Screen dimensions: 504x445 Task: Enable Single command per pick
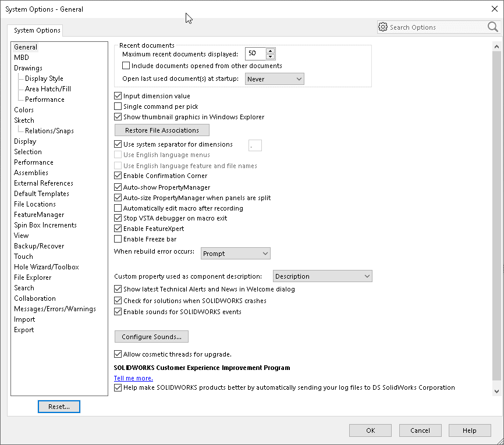coord(118,106)
